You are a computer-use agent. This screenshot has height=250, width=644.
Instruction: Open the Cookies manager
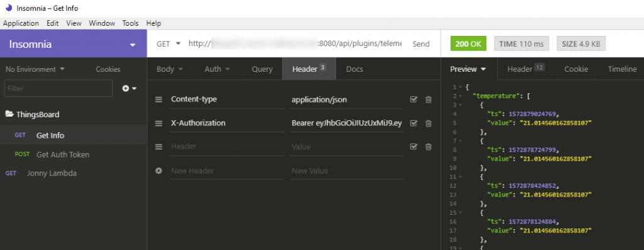108,69
